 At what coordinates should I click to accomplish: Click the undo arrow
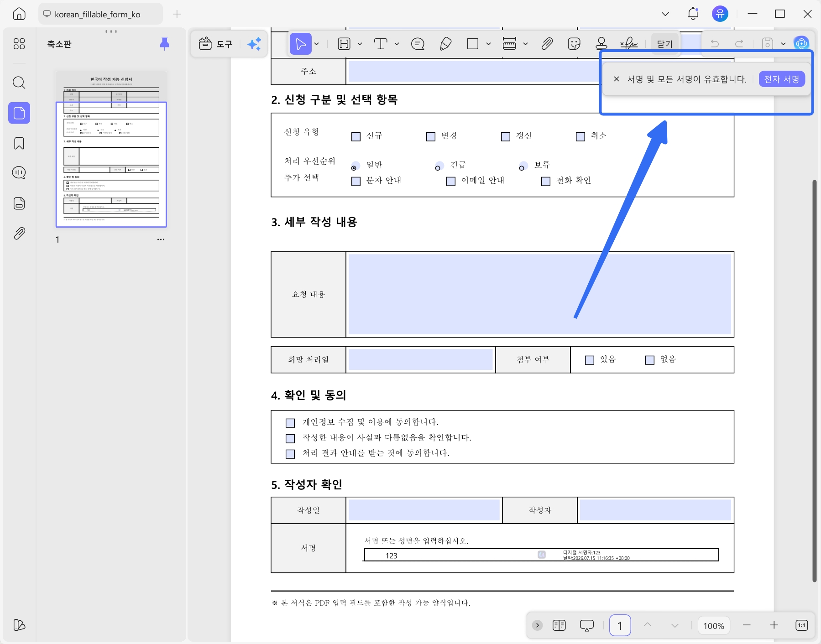point(715,44)
